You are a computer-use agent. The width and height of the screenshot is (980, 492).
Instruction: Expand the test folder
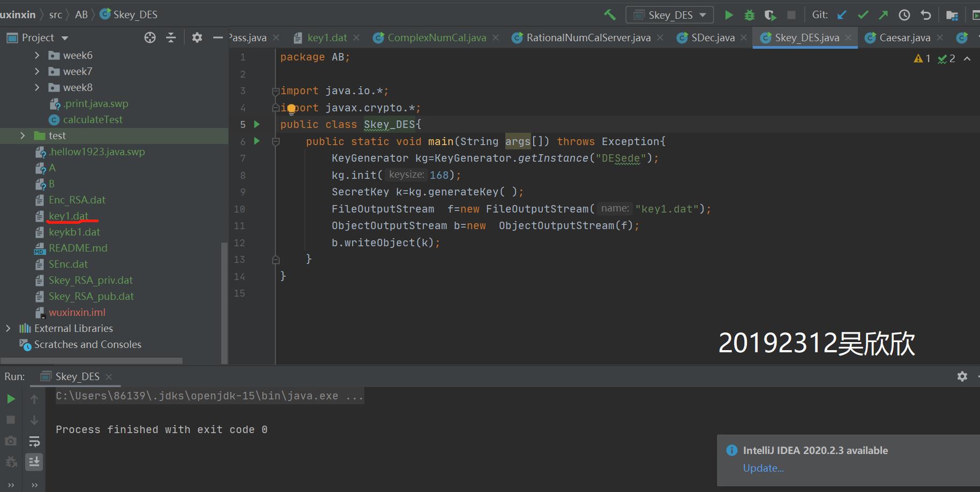coord(23,135)
